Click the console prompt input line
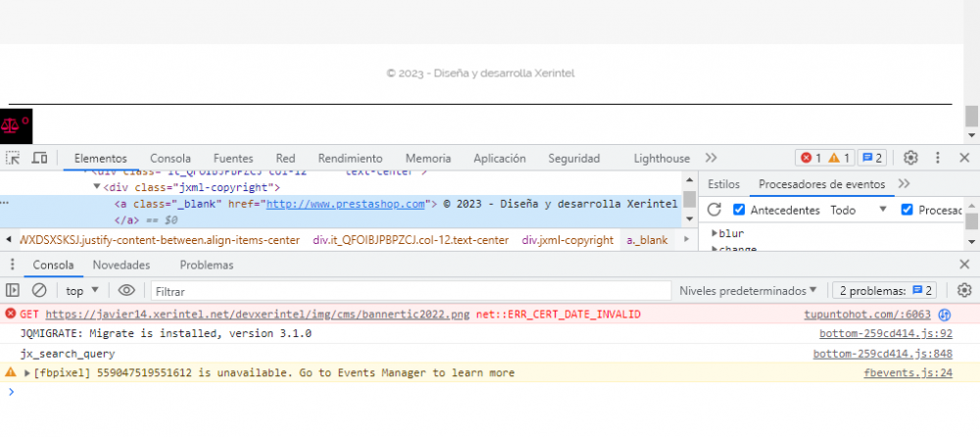 point(490,392)
